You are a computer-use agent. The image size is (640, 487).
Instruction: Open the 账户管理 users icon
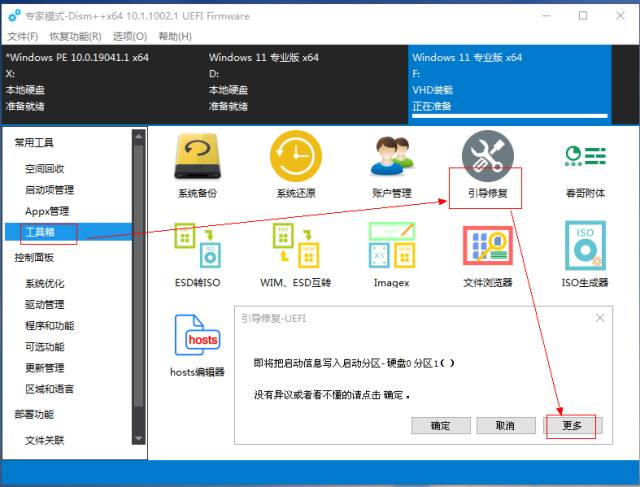(x=392, y=157)
